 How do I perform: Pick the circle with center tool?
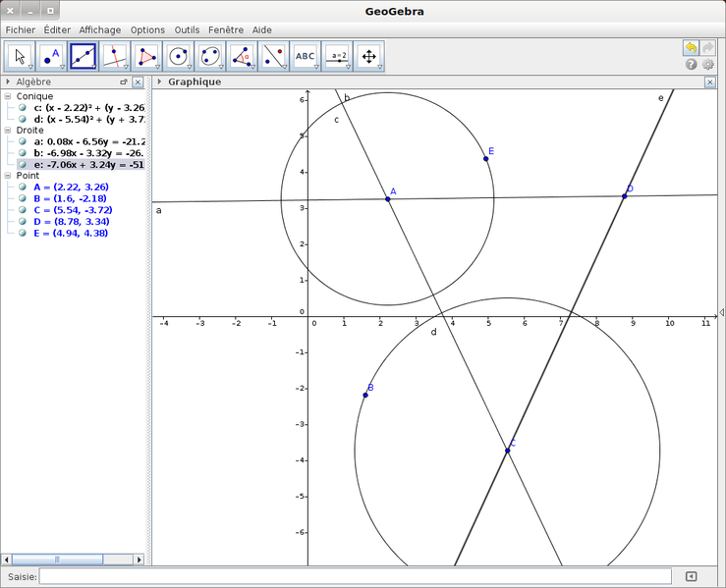point(179,57)
